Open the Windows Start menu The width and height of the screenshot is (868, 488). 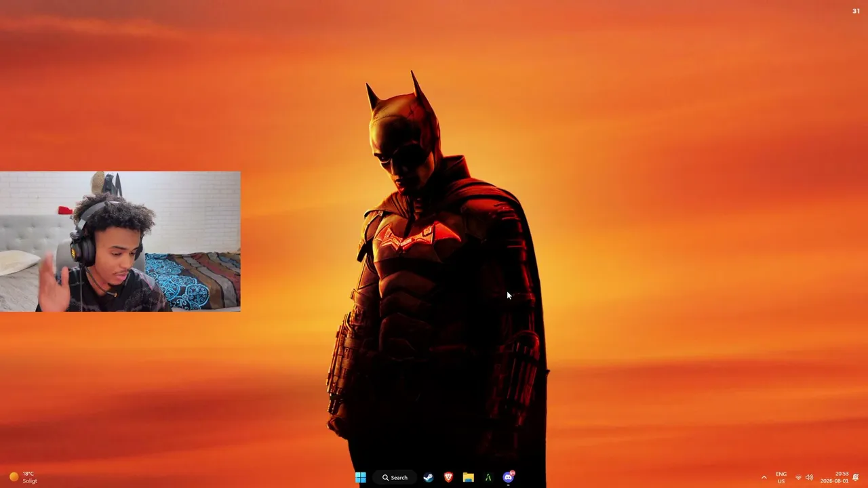(360, 477)
